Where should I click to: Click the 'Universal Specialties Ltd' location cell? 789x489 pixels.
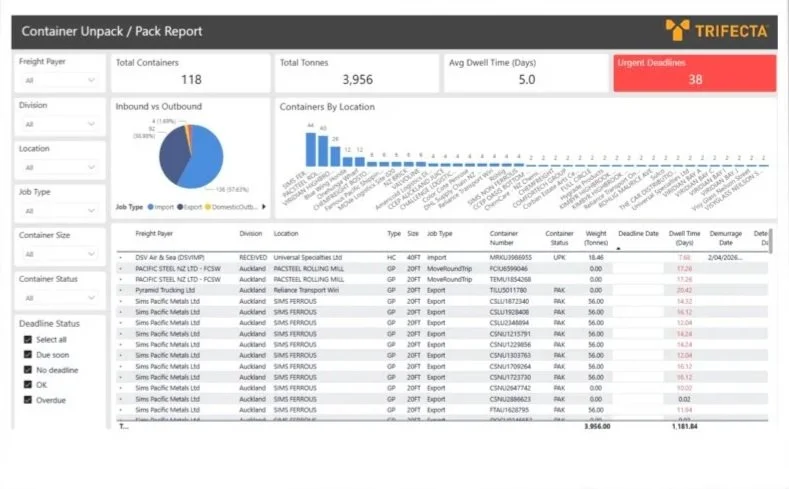click(307, 258)
